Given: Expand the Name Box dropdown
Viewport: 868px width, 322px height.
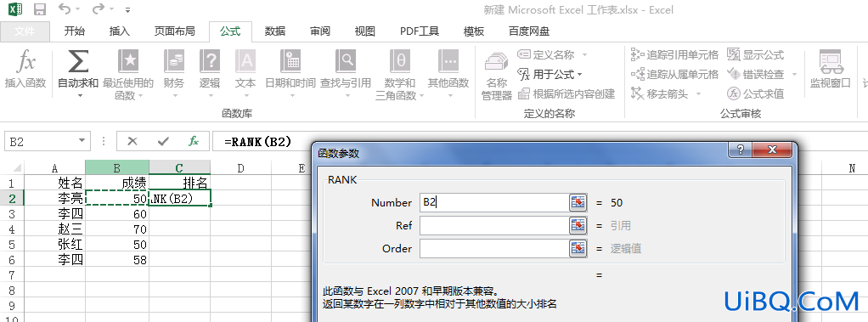Looking at the screenshot, I should click(x=82, y=141).
